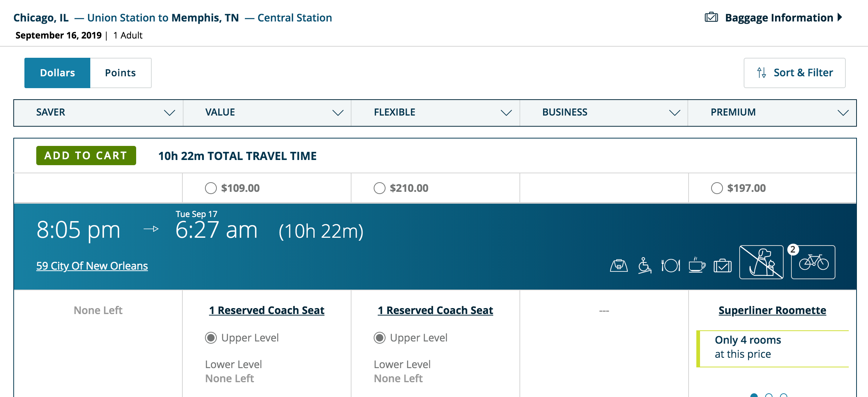Select the $109.00 Value fare radio
The width and height of the screenshot is (868, 397).
point(211,188)
